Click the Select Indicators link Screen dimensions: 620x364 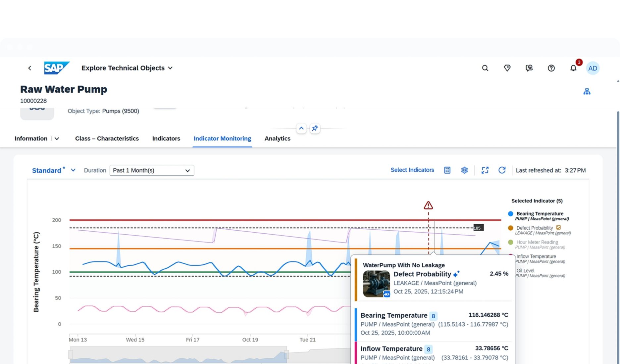point(412,170)
